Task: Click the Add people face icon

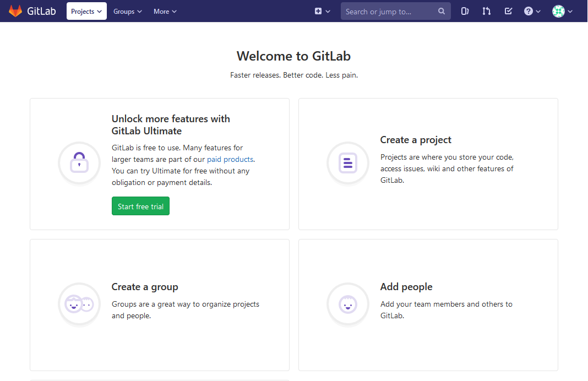Action: click(348, 304)
